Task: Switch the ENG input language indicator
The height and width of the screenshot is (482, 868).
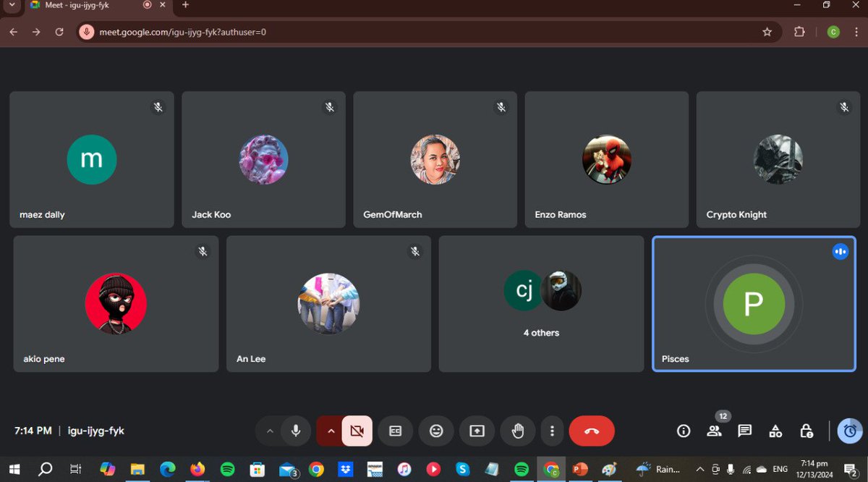Action: (780, 469)
